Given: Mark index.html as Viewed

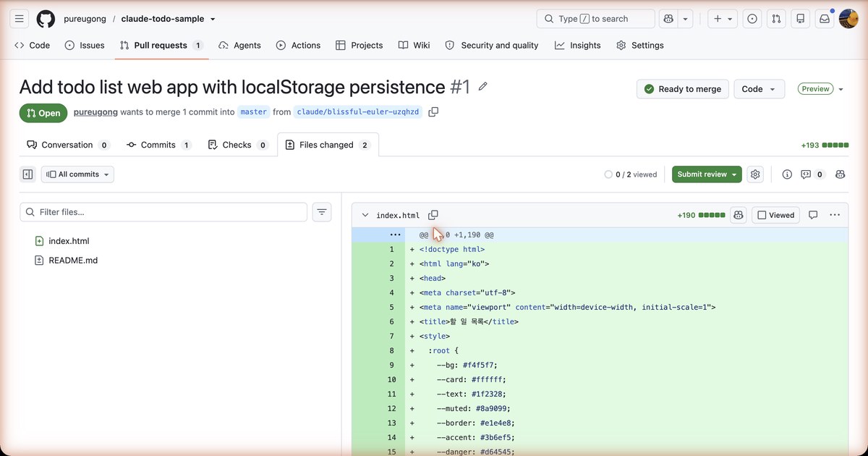Looking at the screenshot, I should (776, 215).
